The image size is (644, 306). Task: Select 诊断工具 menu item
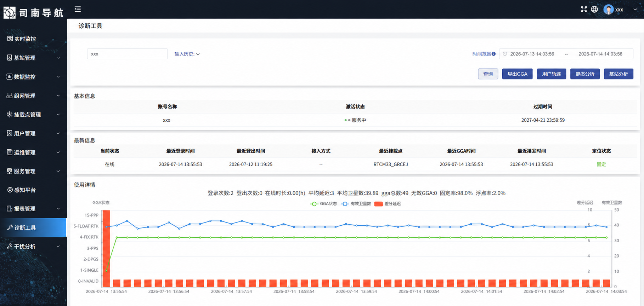[33, 227]
